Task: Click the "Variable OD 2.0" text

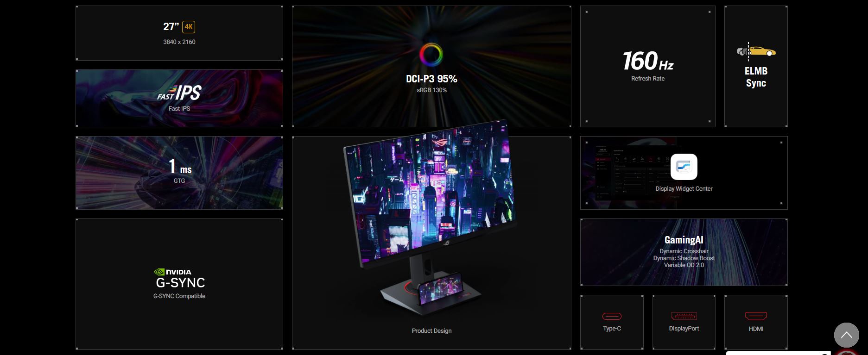Action: pyautogui.click(x=684, y=265)
